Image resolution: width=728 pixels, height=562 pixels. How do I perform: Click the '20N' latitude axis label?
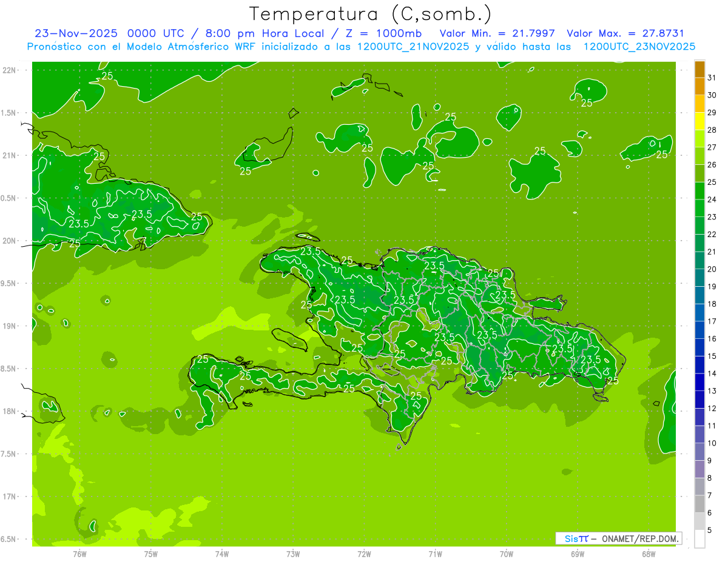[x=9, y=241]
